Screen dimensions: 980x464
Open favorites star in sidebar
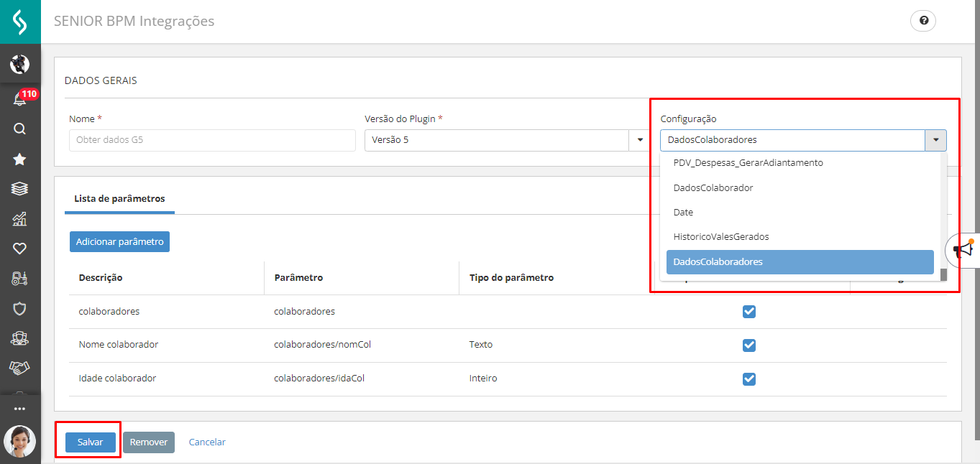[x=20, y=159]
